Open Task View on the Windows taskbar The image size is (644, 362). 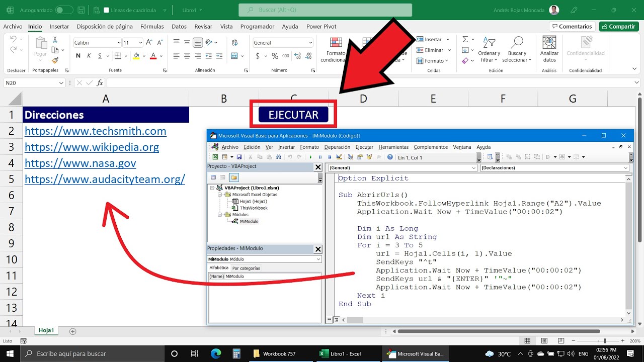point(195,353)
